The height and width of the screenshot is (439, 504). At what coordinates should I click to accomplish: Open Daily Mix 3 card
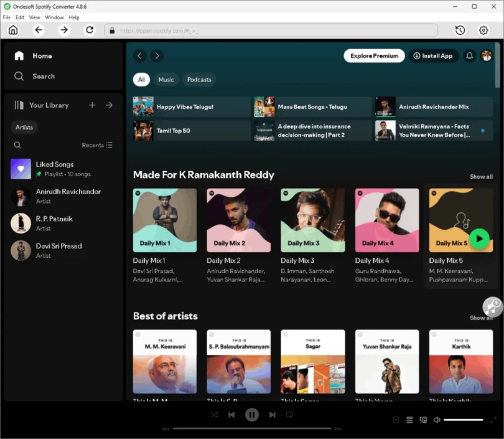pyautogui.click(x=313, y=237)
